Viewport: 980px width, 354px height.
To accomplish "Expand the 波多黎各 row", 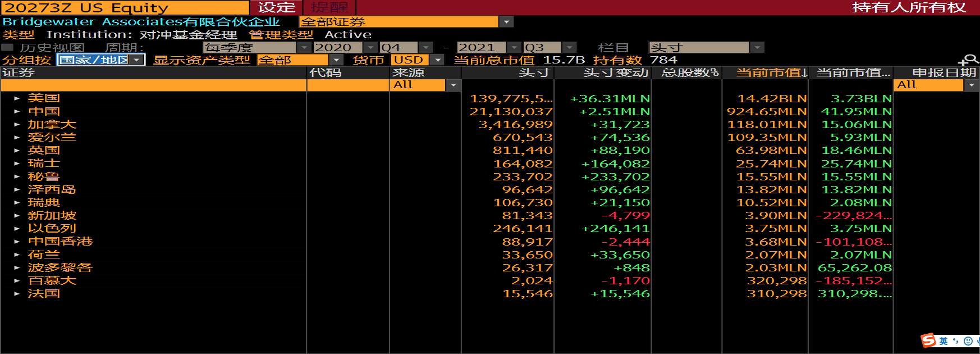I will point(17,267).
